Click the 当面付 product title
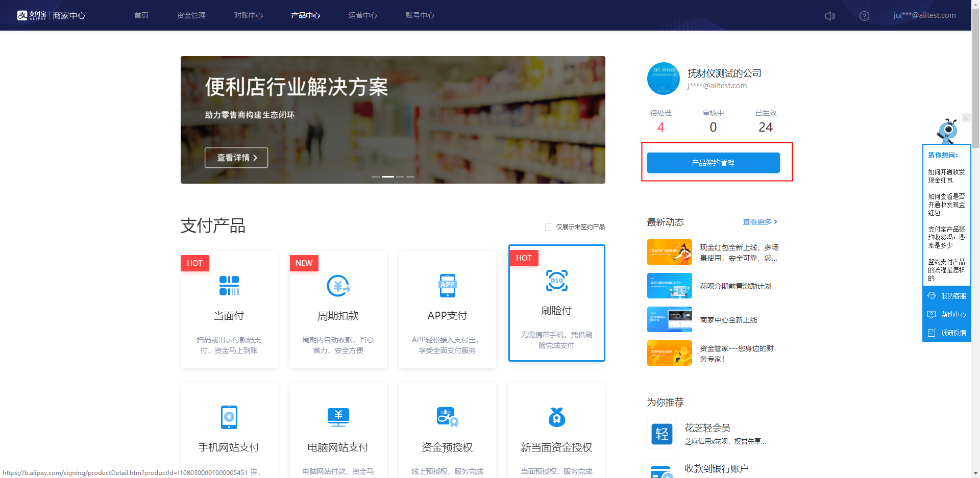Screen dimensions: 980x478 [229, 316]
